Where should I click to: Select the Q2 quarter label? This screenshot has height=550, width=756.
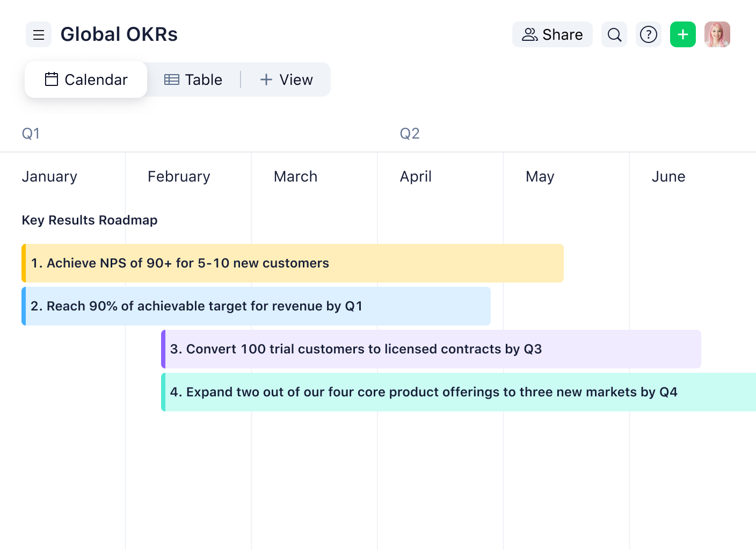click(x=410, y=133)
